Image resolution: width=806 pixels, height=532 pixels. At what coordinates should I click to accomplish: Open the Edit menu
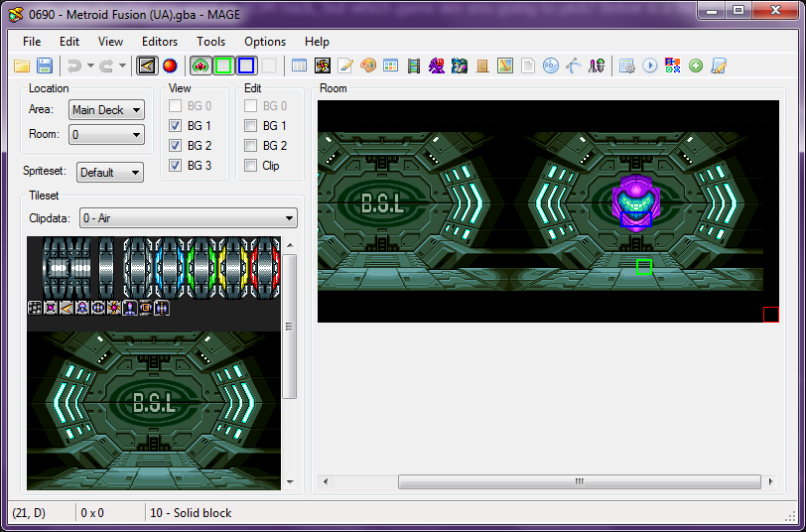pos(69,42)
